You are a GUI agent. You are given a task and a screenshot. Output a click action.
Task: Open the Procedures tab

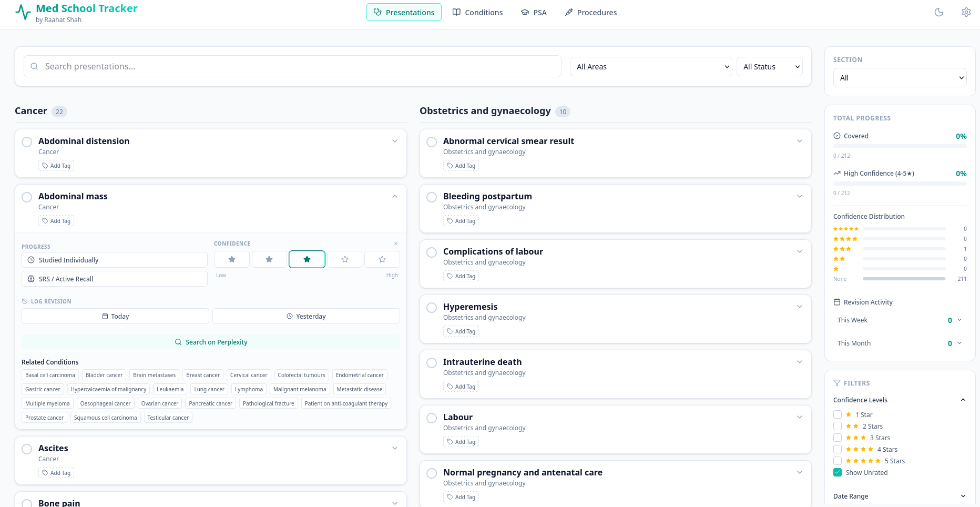click(590, 12)
